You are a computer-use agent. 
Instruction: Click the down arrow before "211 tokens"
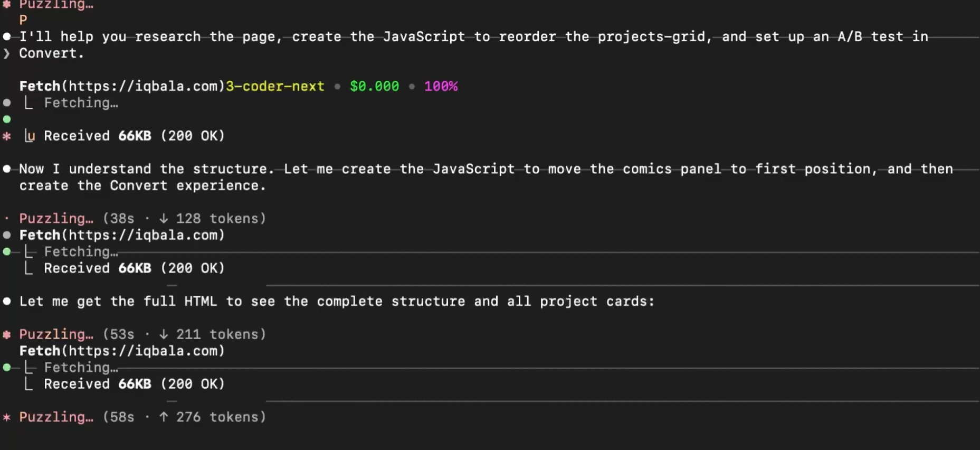click(x=164, y=334)
